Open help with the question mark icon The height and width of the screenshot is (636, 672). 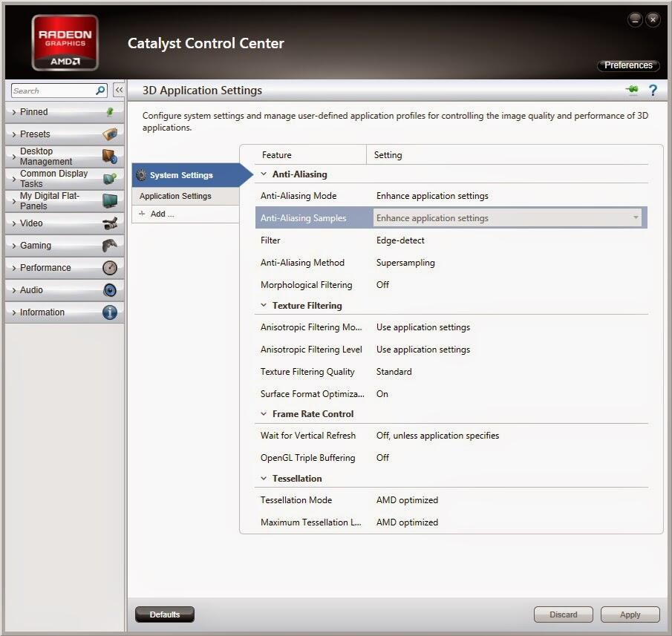click(x=653, y=91)
